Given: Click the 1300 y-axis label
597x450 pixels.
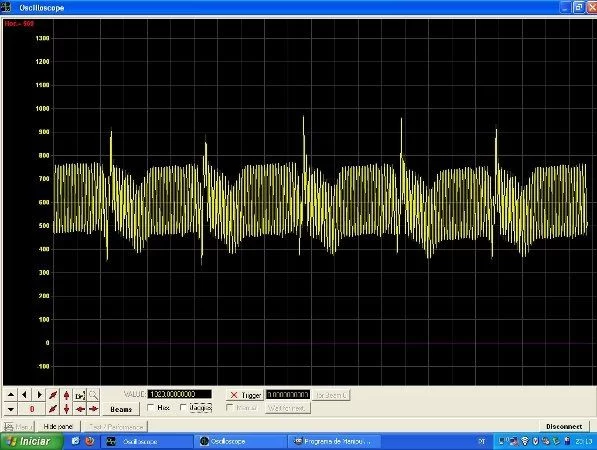Looking at the screenshot, I should click(x=42, y=38).
